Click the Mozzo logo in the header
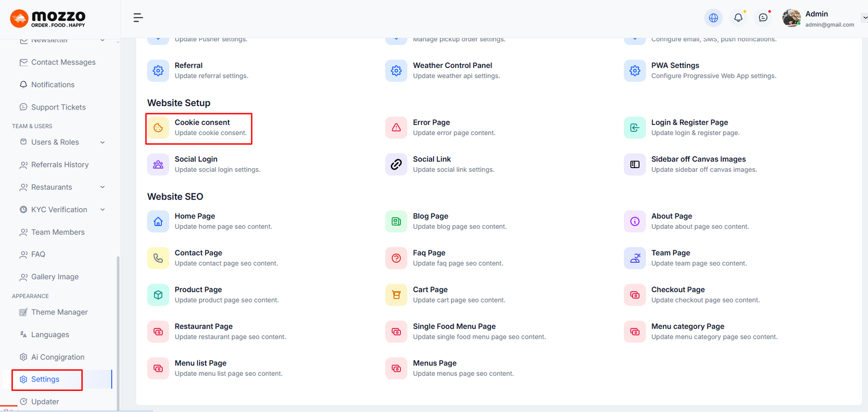Image resolution: width=868 pixels, height=412 pixels. tap(48, 18)
